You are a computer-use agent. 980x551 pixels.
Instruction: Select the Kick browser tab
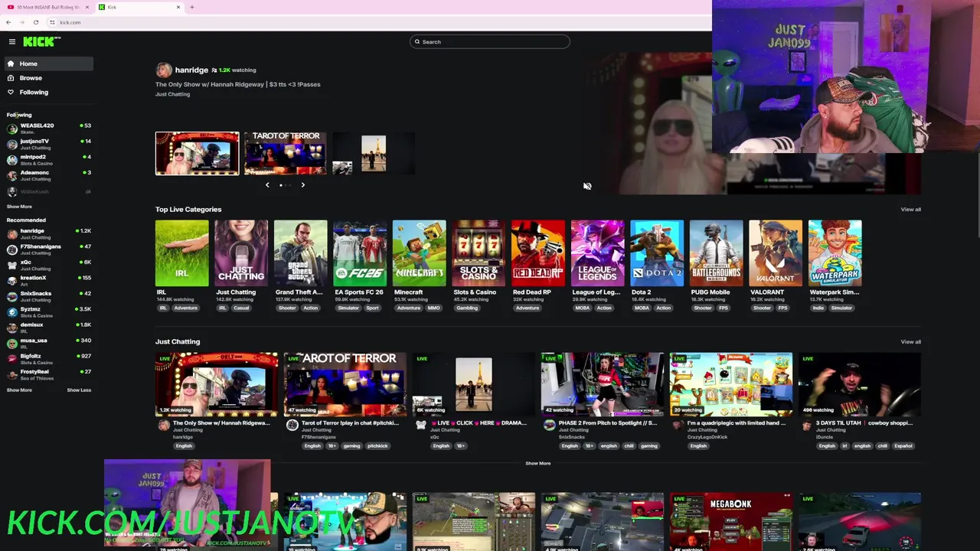tap(138, 7)
